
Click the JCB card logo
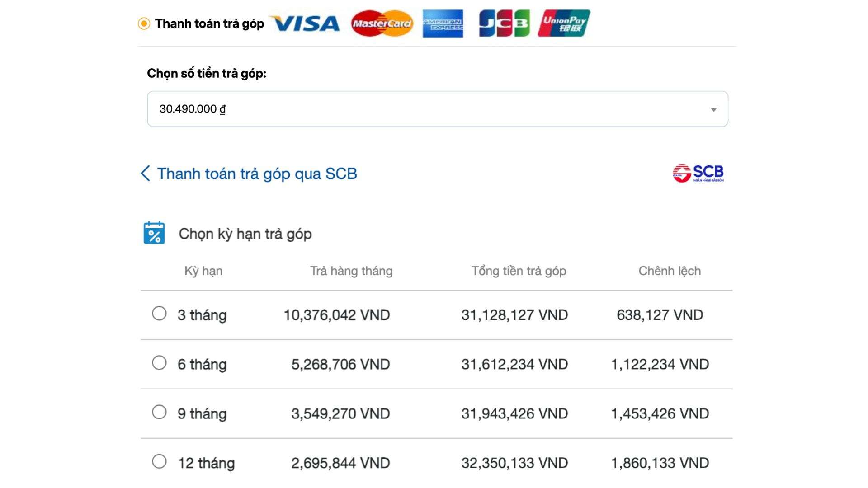(504, 23)
